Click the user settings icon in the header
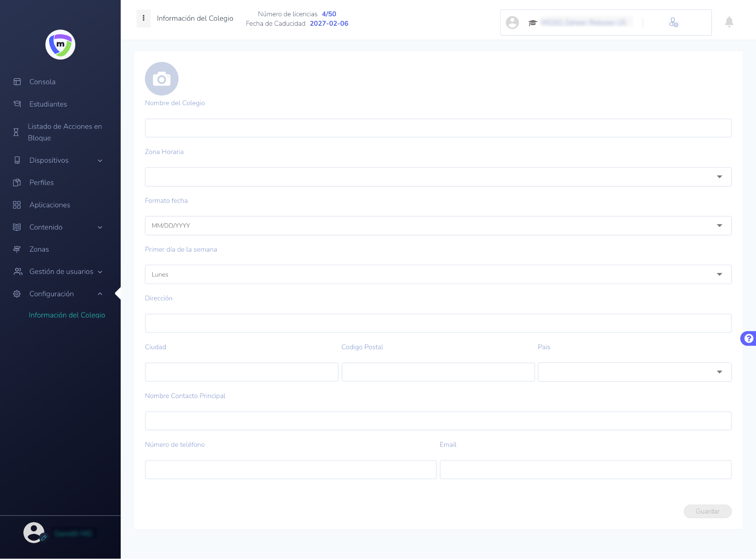 click(x=673, y=23)
